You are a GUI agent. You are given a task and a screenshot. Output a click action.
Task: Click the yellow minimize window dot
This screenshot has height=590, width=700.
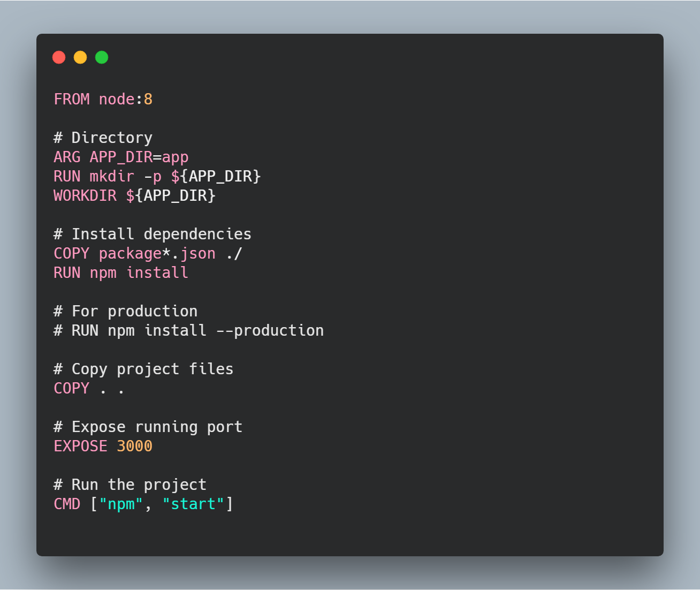click(x=80, y=57)
